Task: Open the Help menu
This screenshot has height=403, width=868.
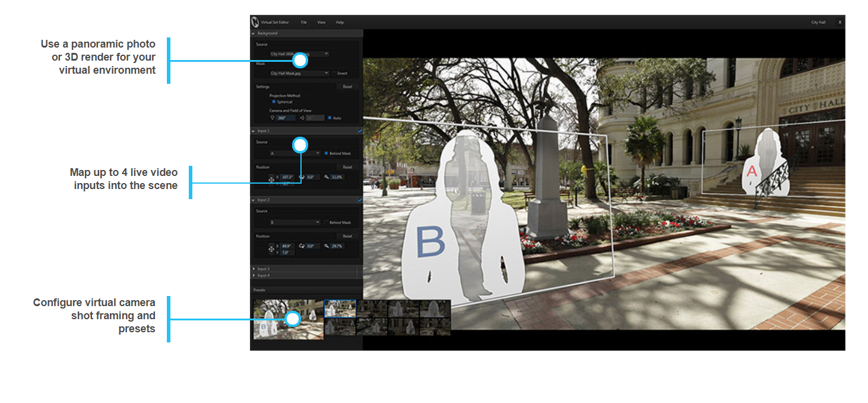Action: 340,22
